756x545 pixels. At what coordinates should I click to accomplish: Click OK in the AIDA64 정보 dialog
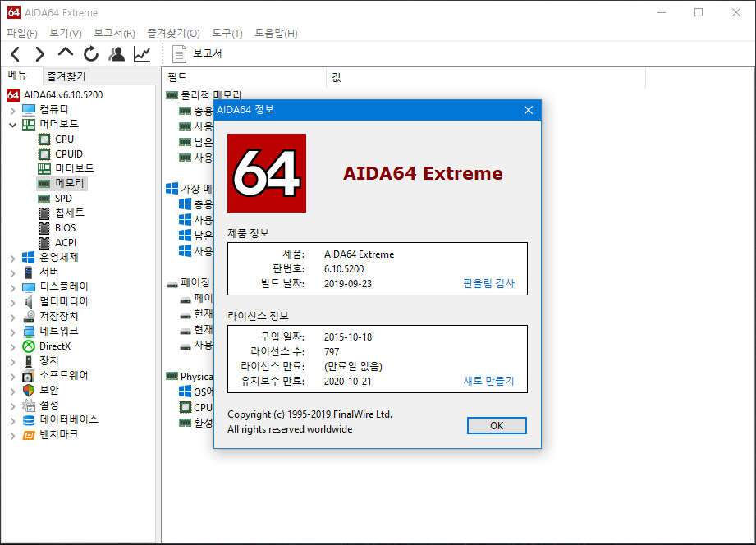click(x=497, y=425)
